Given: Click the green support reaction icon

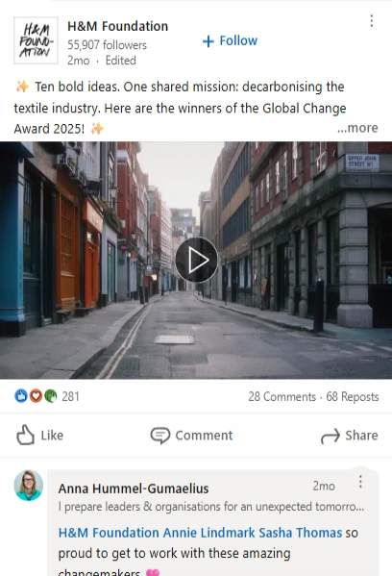Looking at the screenshot, I should [50, 396].
